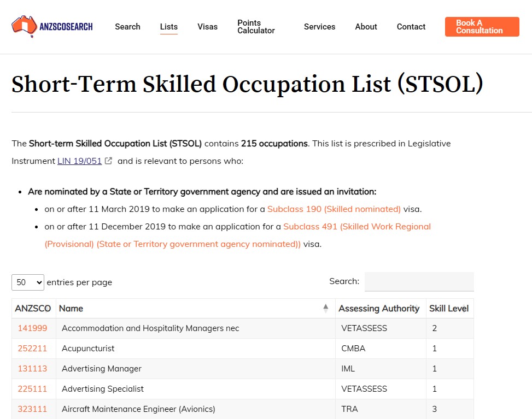Open ANZSCO code 141999 link
The width and height of the screenshot is (532, 419).
pos(32,328)
